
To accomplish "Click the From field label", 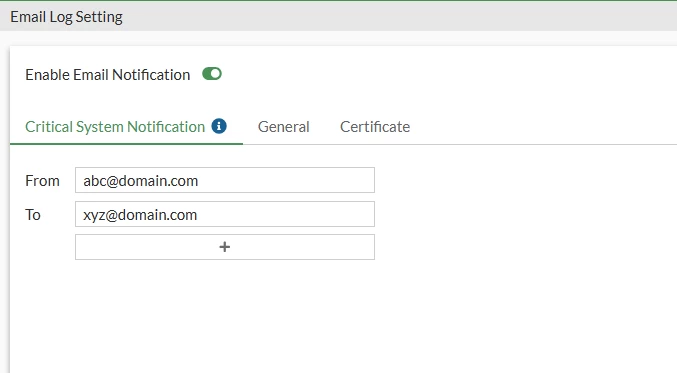I will point(42,180).
